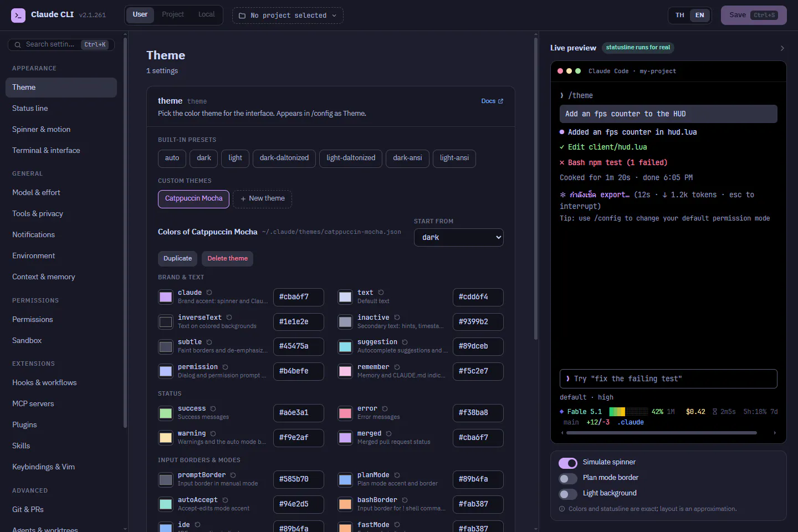Enable the Plan mode border switch
This screenshot has width=798, height=532.
(x=568, y=478)
